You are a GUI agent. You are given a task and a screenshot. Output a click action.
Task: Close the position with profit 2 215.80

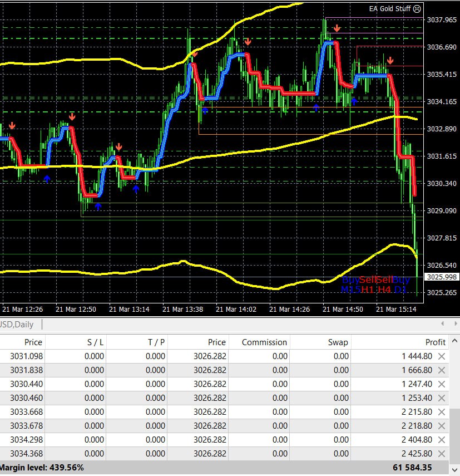[x=442, y=412]
